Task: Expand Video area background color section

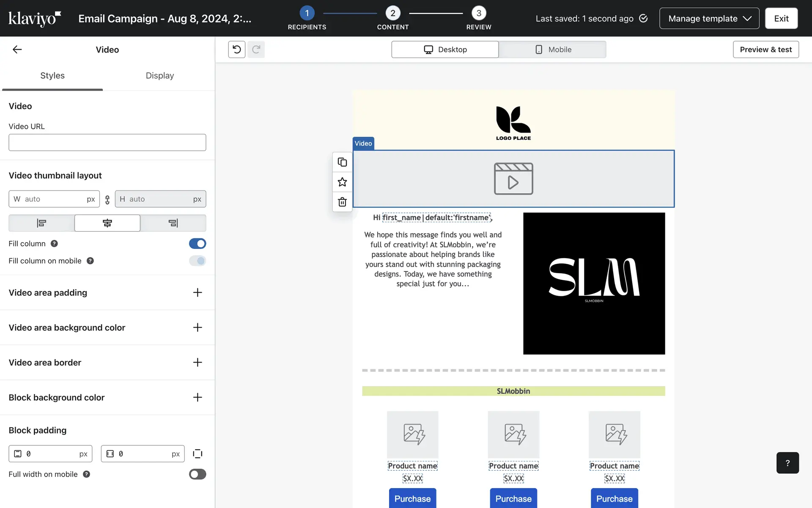Action: (198, 328)
